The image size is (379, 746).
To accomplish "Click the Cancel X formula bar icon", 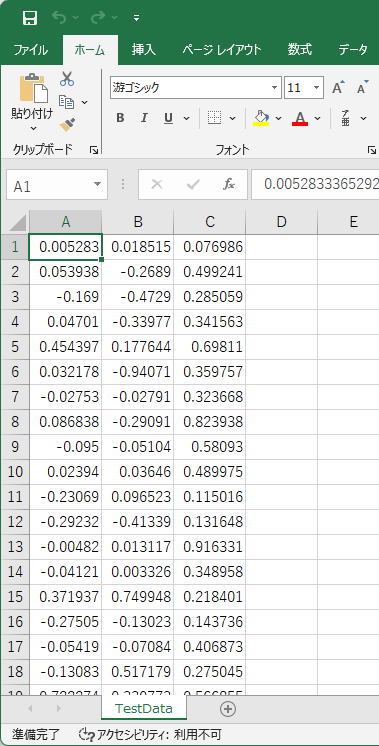I will click(156, 185).
